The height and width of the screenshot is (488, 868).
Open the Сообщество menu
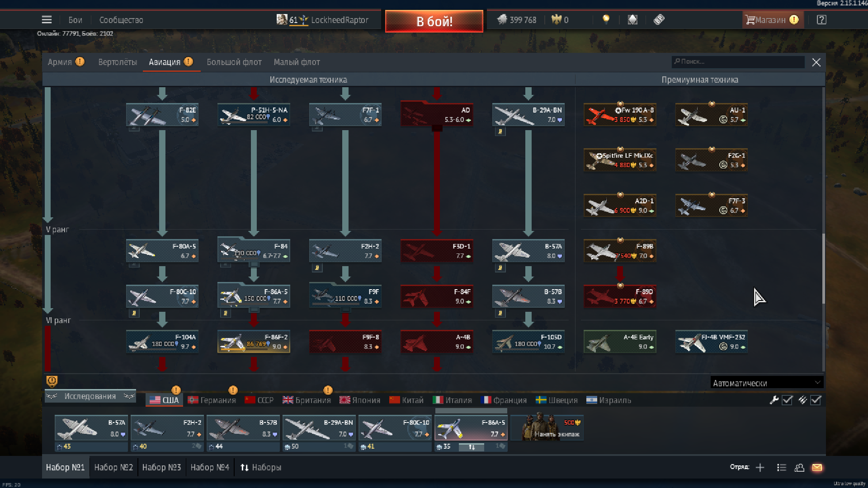point(121,20)
